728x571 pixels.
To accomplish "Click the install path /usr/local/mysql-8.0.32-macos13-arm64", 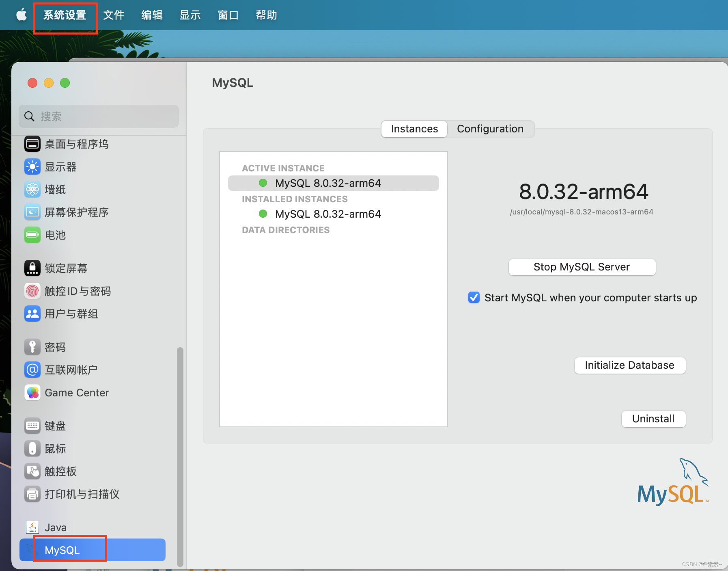I will click(582, 212).
